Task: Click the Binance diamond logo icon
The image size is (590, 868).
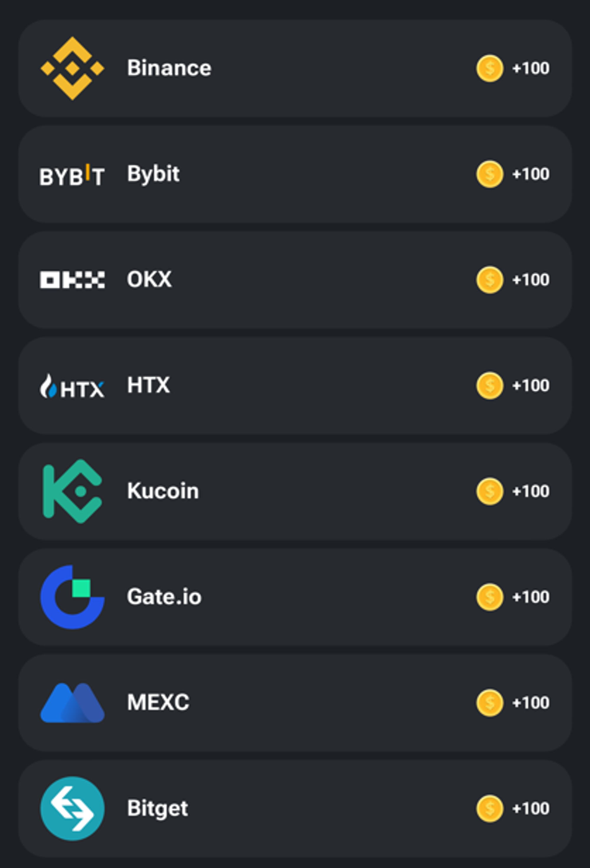Action: (x=72, y=68)
